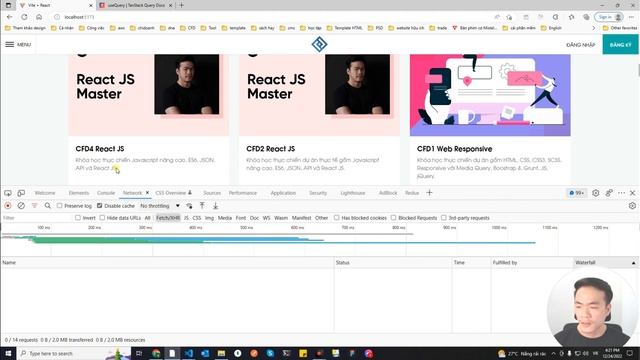This screenshot has width=640, height=360.
Task: Go to the browser home page
Action: [x=39, y=17]
